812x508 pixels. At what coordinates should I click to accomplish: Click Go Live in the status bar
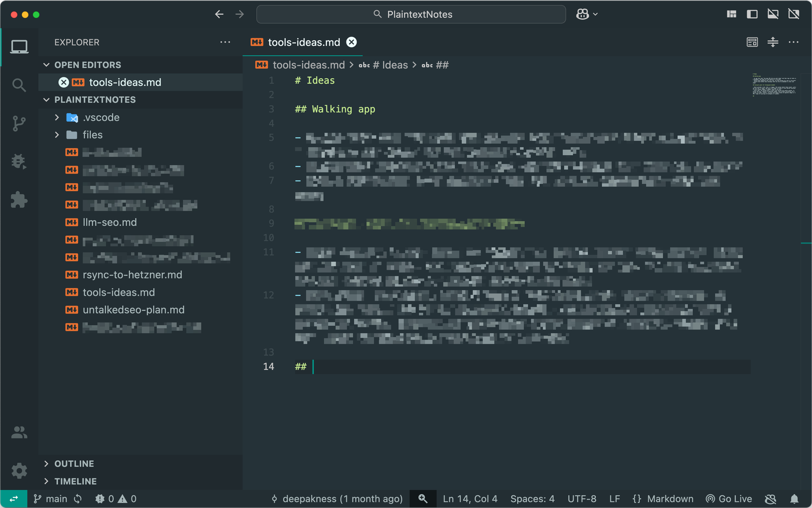pyautogui.click(x=729, y=499)
